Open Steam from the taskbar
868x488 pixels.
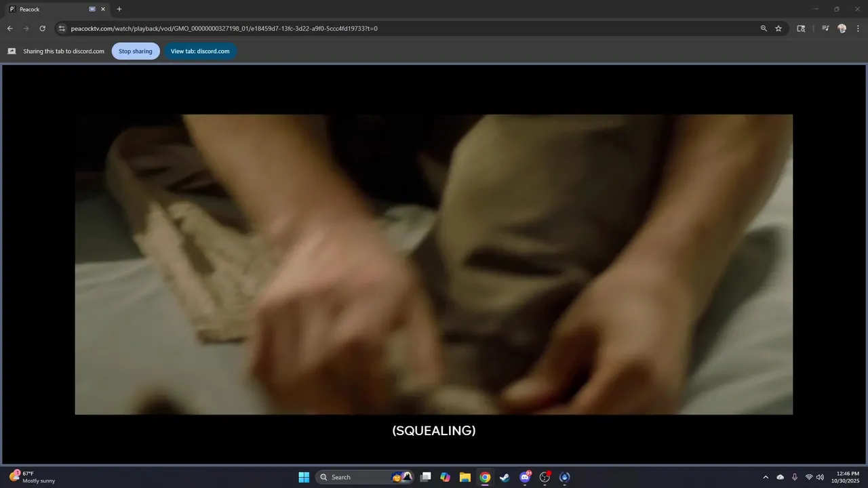(505, 477)
